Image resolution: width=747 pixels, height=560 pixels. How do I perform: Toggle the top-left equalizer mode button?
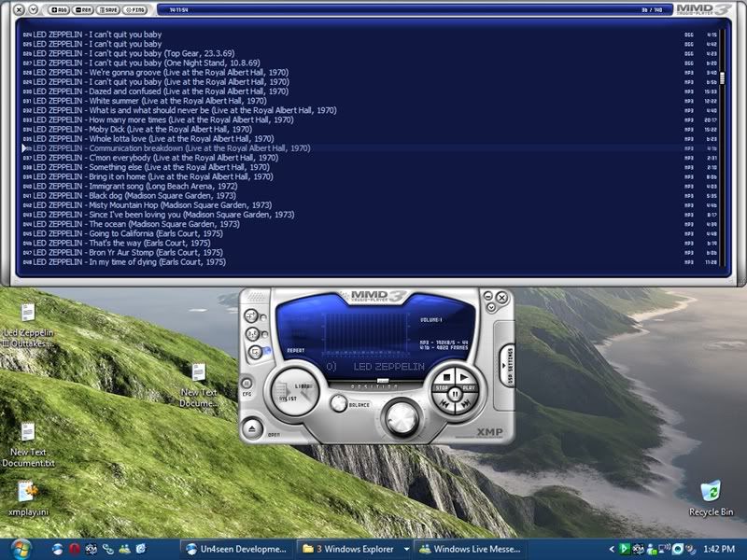[251, 315]
